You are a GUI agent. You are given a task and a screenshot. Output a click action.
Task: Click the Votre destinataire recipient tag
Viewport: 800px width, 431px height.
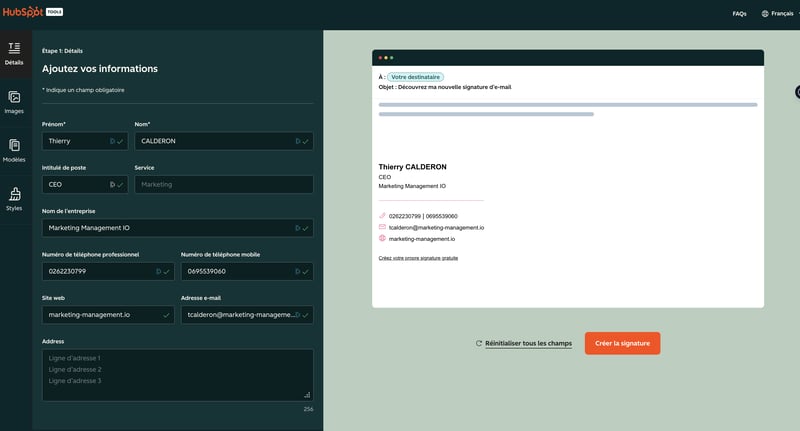415,77
